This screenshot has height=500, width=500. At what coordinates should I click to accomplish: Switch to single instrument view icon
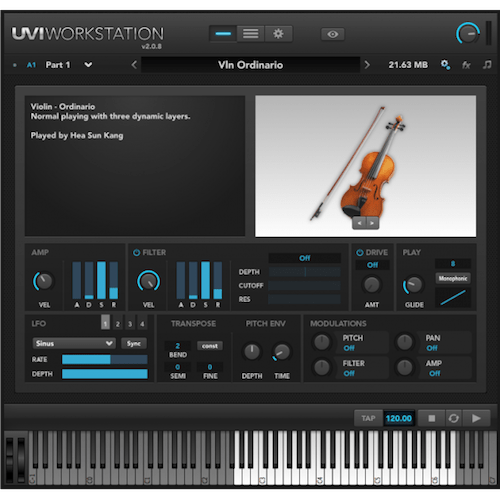tap(223, 34)
